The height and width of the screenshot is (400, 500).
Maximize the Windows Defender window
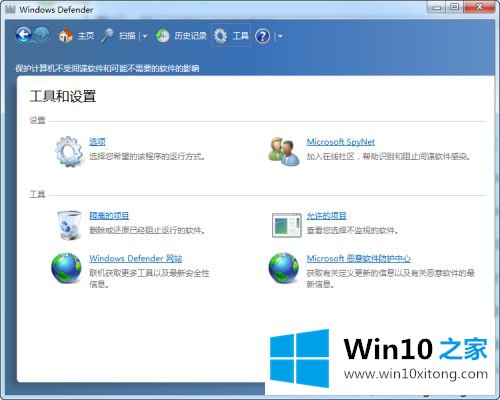tap(455, 7)
